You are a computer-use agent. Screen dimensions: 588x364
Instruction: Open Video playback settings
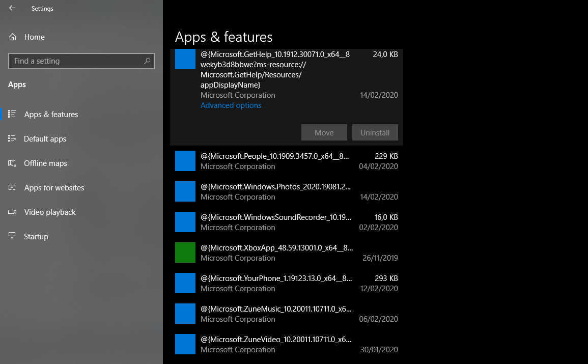pos(50,212)
